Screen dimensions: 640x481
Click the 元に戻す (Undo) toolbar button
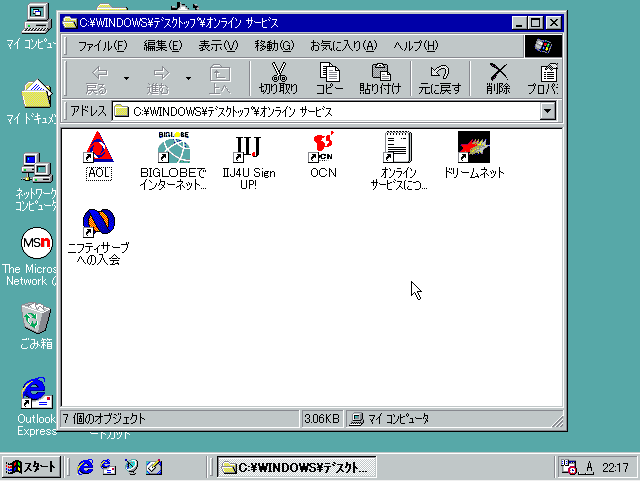440,78
